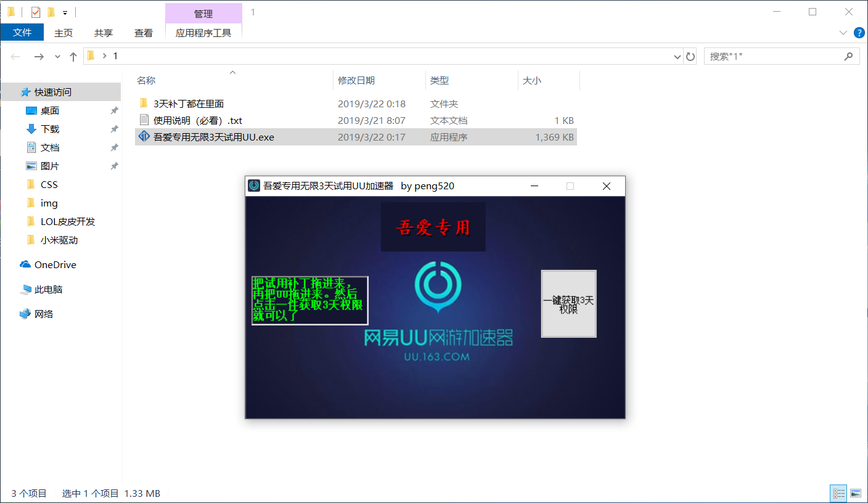Maximize the Explorer window
Image resolution: width=868 pixels, height=503 pixels.
(x=813, y=12)
